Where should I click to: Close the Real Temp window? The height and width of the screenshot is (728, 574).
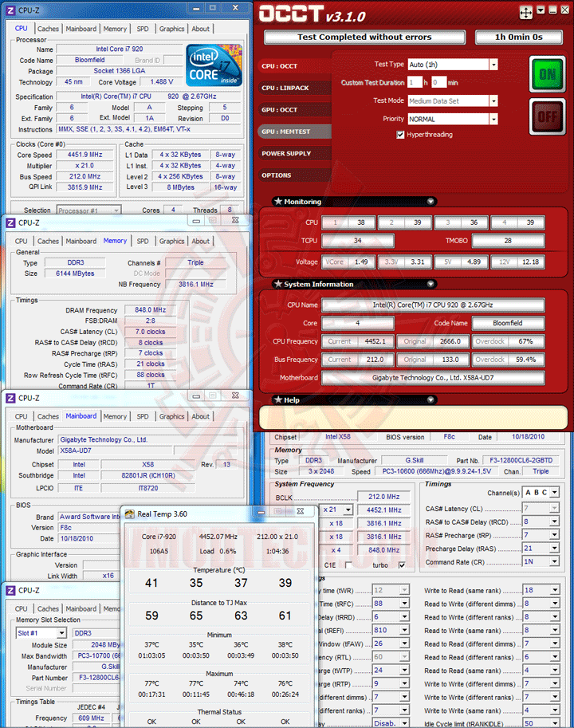(x=301, y=512)
